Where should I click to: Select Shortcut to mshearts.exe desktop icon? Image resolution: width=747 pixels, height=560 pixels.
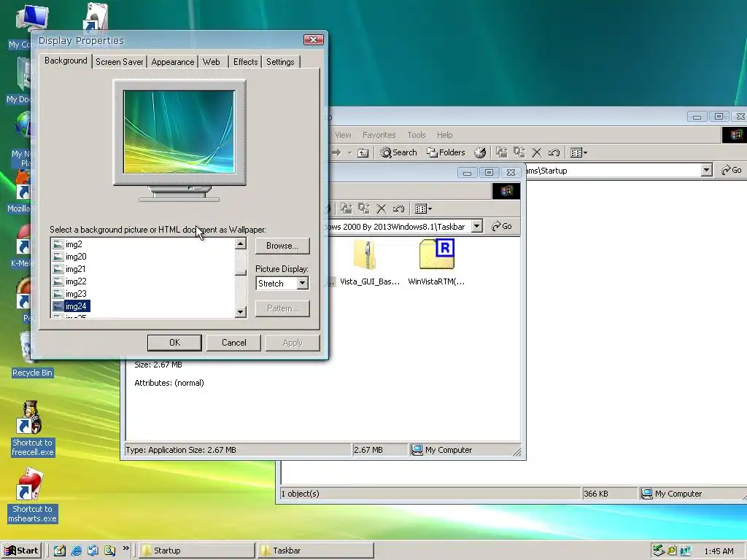click(x=32, y=495)
